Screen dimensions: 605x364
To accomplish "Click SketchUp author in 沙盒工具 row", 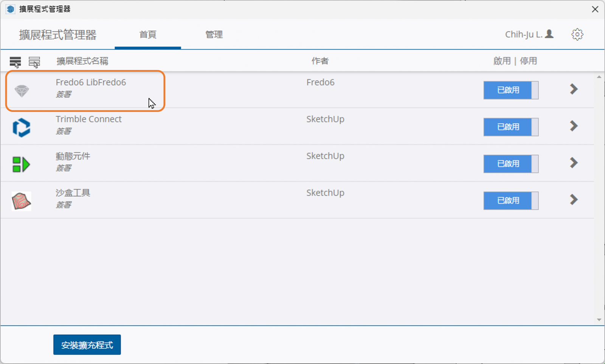I will 325,193.
